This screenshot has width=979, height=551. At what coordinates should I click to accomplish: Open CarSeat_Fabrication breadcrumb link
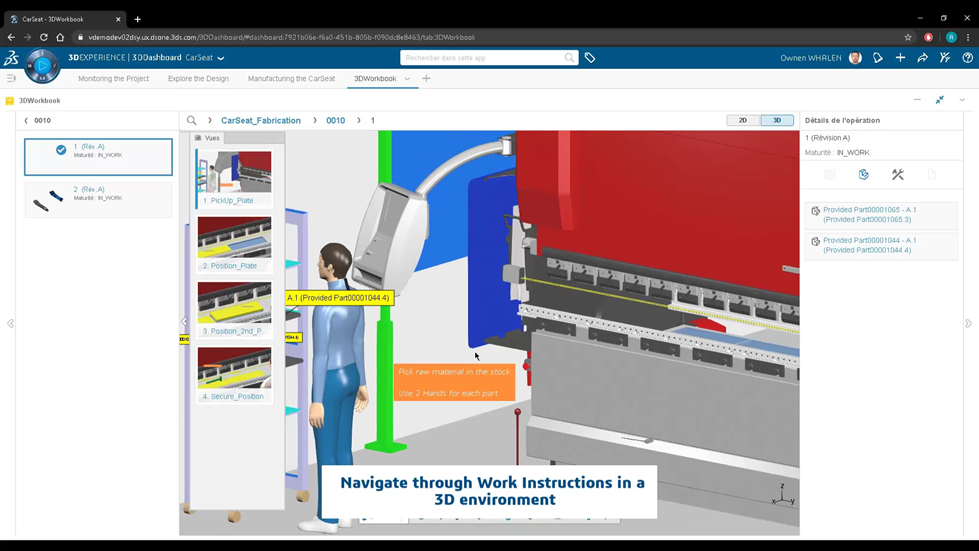tap(261, 120)
